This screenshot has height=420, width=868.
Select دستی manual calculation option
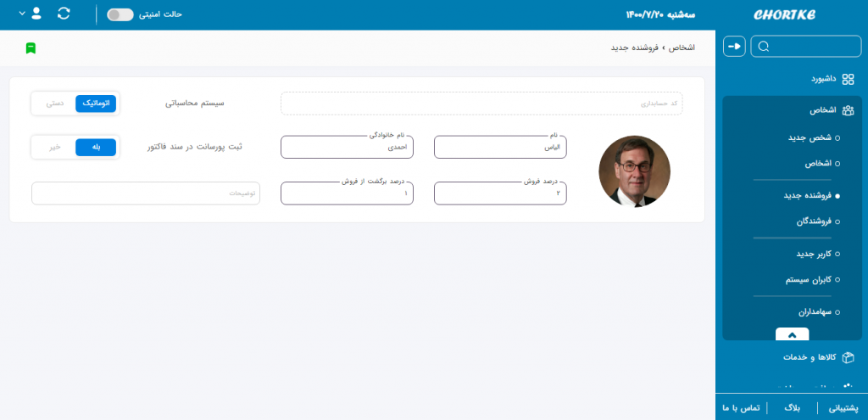coord(53,103)
